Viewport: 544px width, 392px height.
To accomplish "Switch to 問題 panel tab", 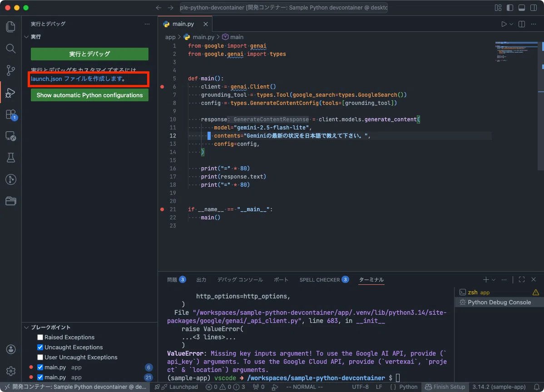I will (176, 280).
